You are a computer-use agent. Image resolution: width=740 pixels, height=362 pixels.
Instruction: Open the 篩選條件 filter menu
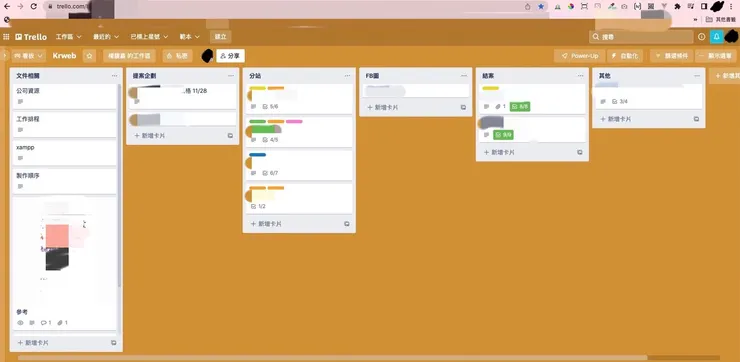pos(672,56)
